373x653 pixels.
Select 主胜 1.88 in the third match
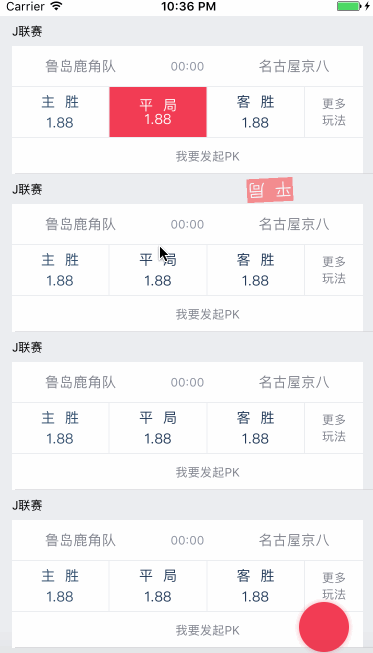60,428
